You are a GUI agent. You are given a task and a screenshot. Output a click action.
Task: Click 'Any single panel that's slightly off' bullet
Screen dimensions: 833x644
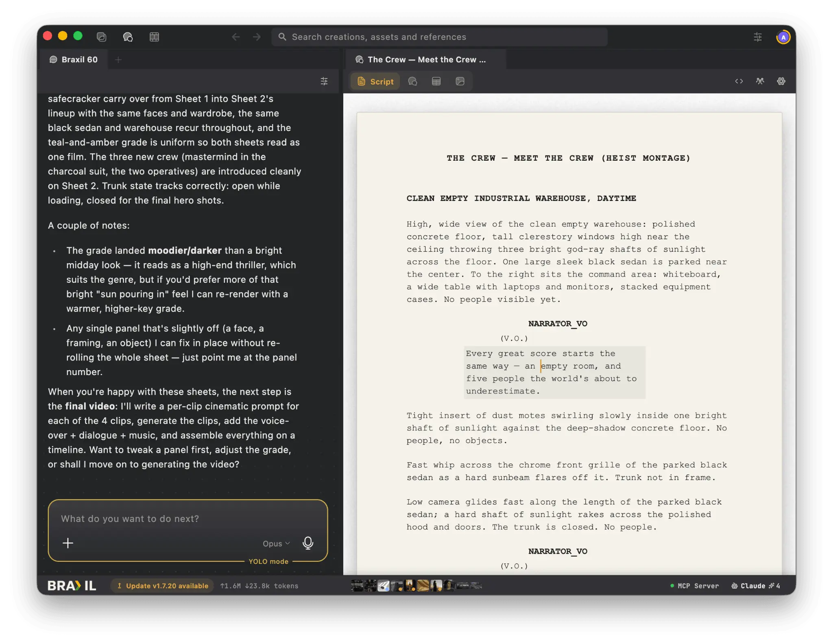tap(181, 350)
